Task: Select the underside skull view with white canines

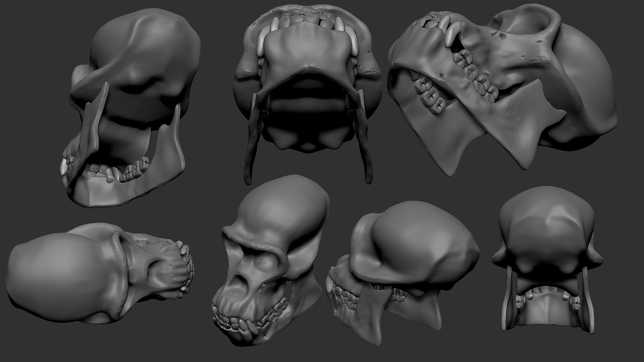Action: coord(308,94)
